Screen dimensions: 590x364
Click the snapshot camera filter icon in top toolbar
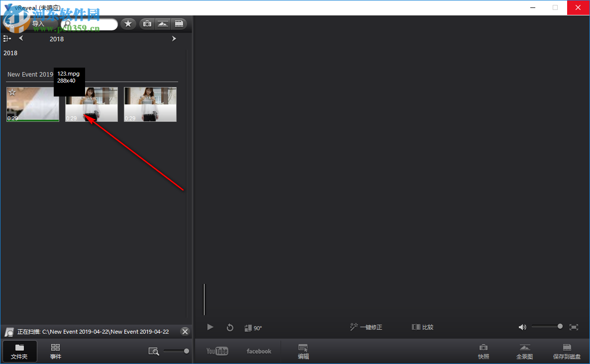coord(147,24)
